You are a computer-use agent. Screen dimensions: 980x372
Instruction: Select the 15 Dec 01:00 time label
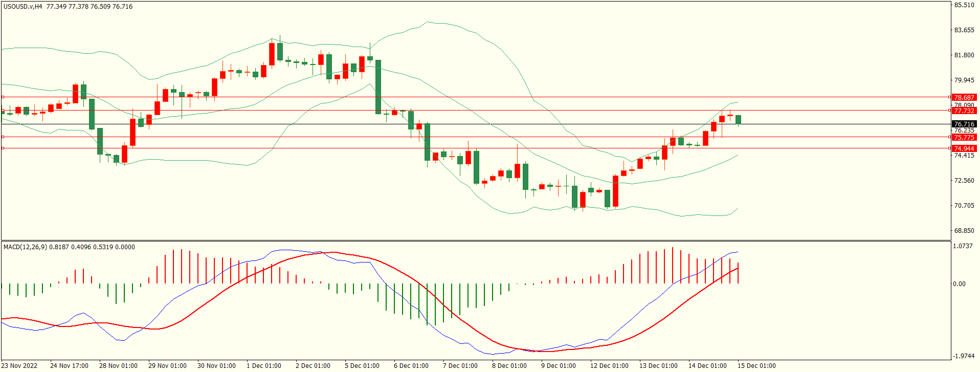coord(756,365)
